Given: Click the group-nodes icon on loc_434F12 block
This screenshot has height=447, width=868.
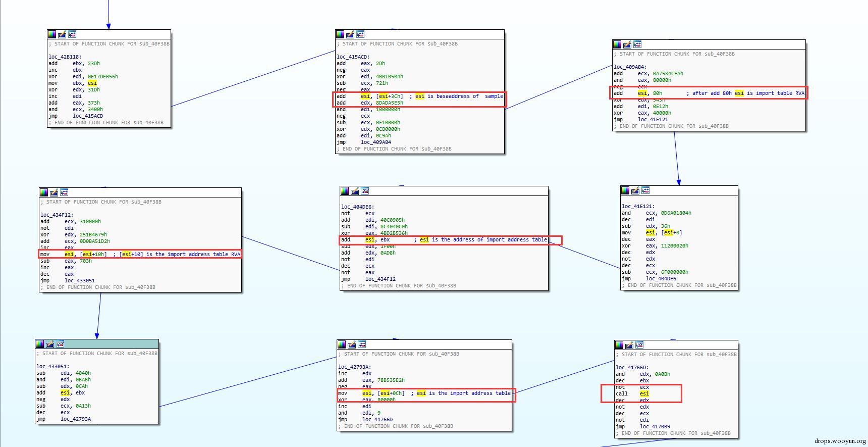Looking at the screenshot, I should click(x=64, y=192).
